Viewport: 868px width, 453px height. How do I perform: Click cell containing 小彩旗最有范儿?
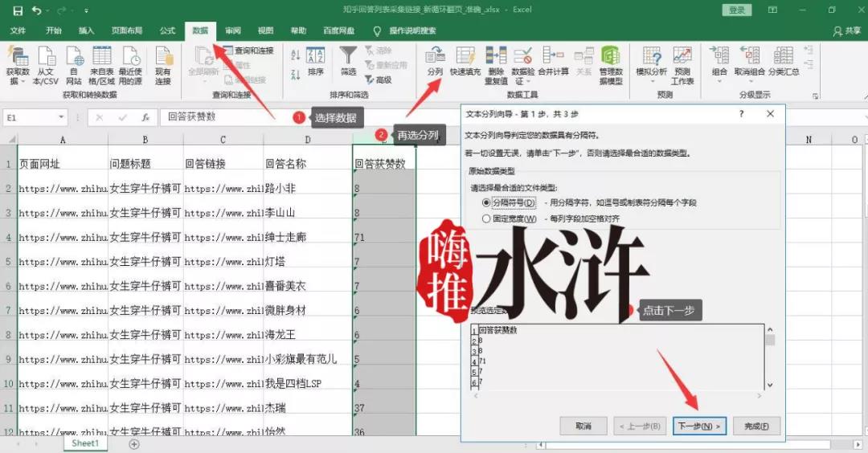(x=308, y=358)
